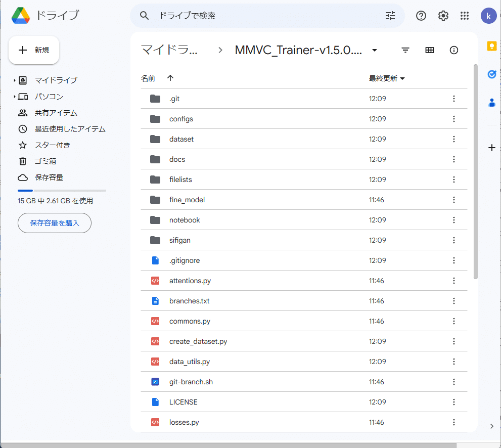The width and height of the screenshot is (501, 448).
Task: Go to 最近使用したアイテム
Action: pyautogui.click(x=70, y=129)
